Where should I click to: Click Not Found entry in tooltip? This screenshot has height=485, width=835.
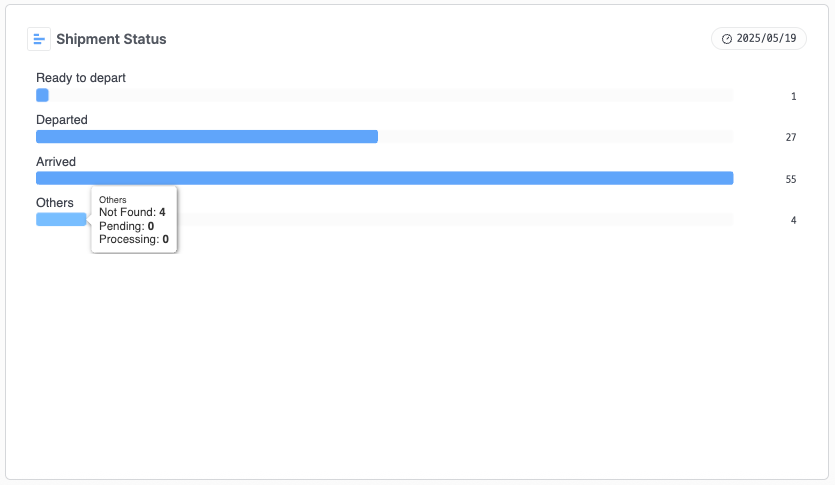pyautogui.click(x=132, y=212)
